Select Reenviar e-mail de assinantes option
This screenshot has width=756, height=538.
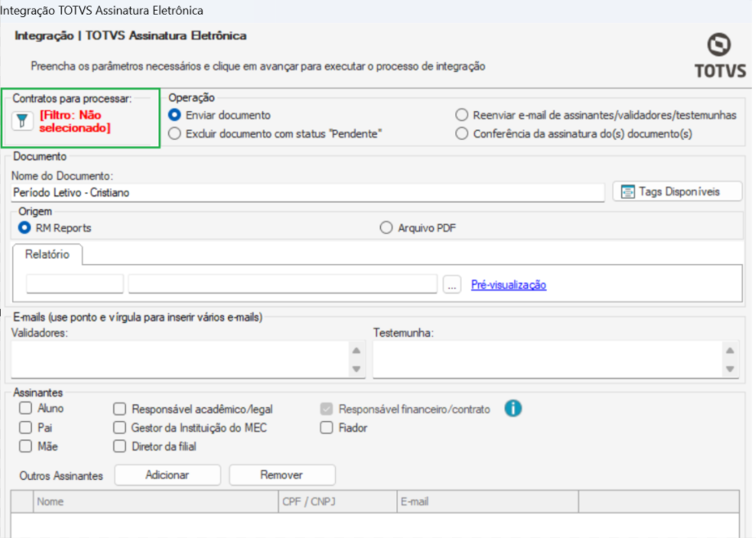(462, 115)
